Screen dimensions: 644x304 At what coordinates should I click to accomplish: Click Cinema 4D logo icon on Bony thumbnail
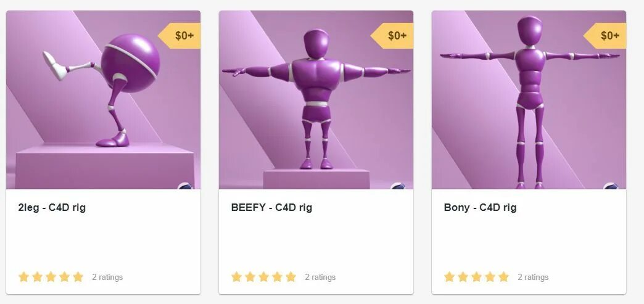click(611, 186)
